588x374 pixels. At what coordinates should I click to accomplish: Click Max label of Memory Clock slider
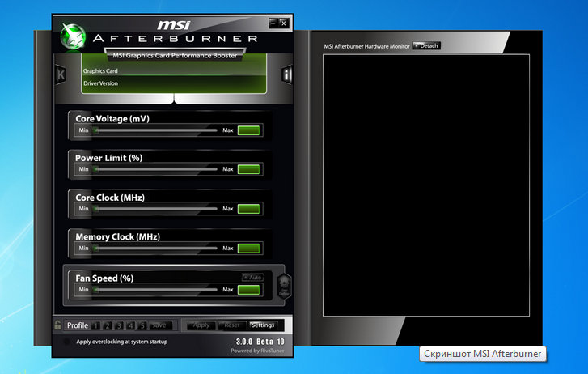[228, 249]
